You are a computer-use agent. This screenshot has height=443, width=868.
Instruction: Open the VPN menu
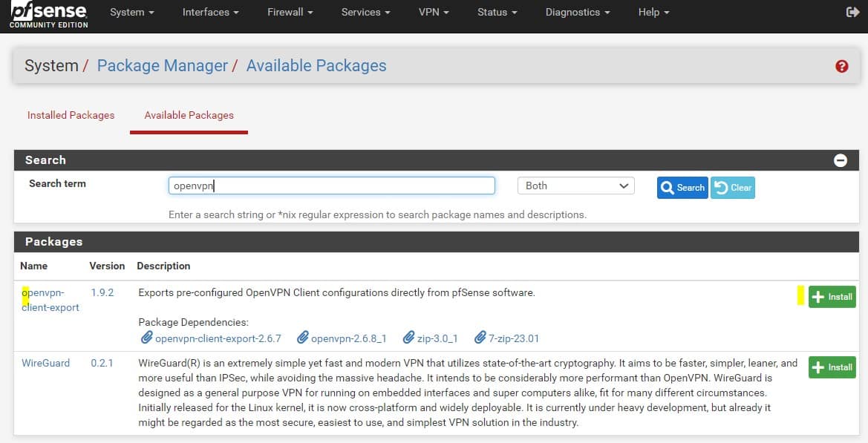coord(434,12)
